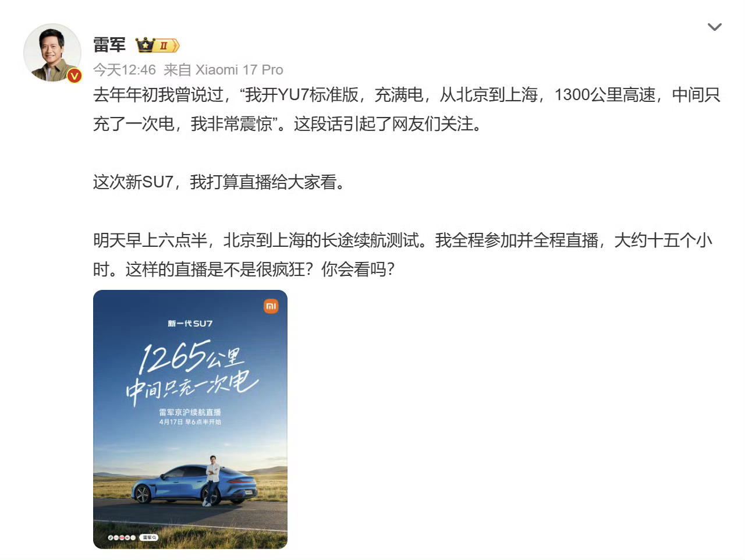The image size is (745, 560).
Task: Click the 今天12:46 post timestamp
Action: click(125, 70)
